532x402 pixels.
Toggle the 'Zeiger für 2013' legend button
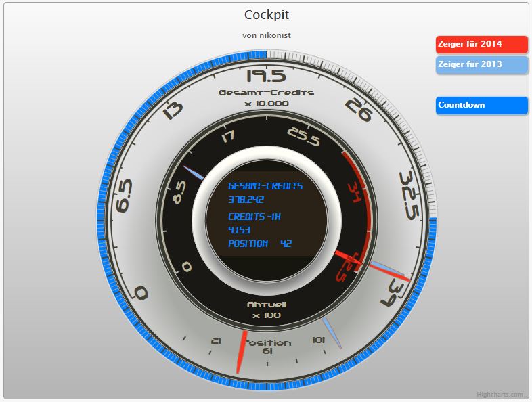[482, 65]
